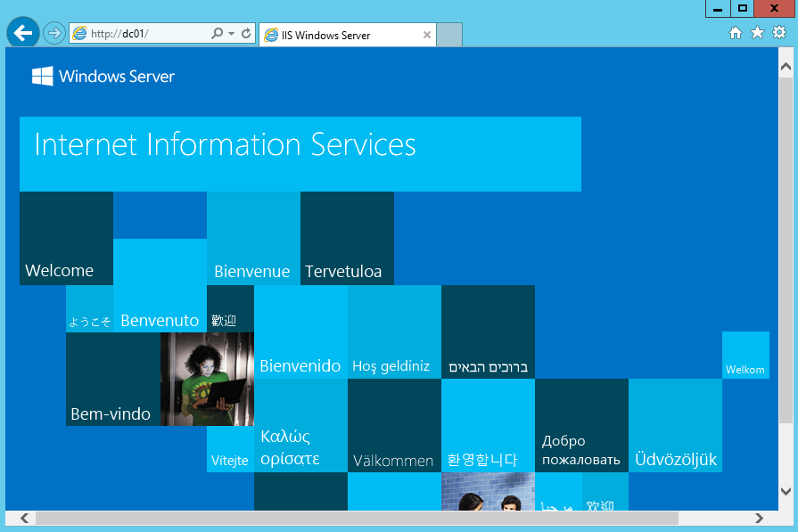Click the Internet Information Services banner
The height and width of the screenshot is (532, 798).
click(x=300, y=154)
